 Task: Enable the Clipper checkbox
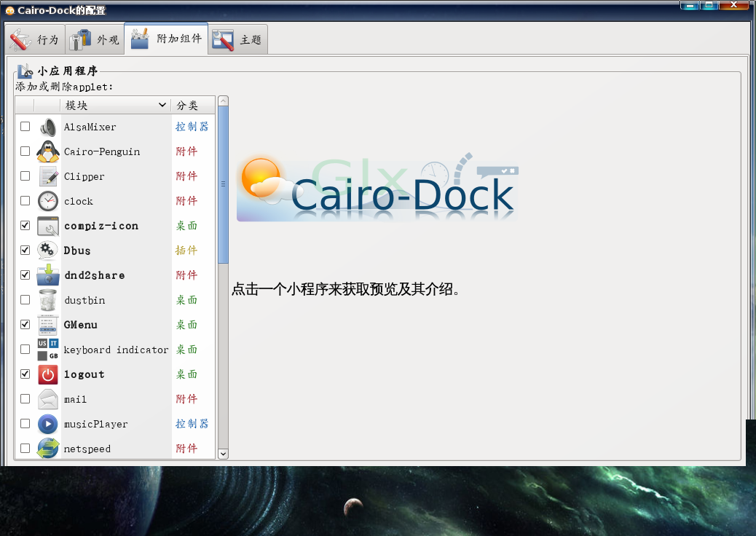pyautogui.click(x=25, y=176)
